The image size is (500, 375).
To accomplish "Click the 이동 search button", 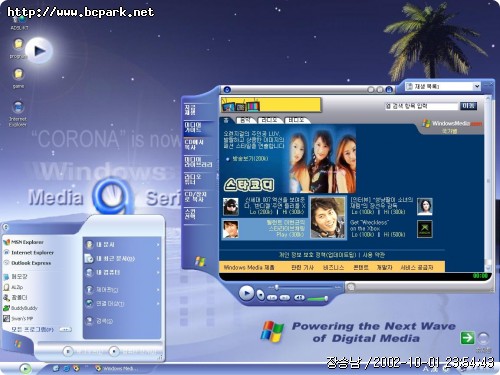I will [x=468, y=106].
